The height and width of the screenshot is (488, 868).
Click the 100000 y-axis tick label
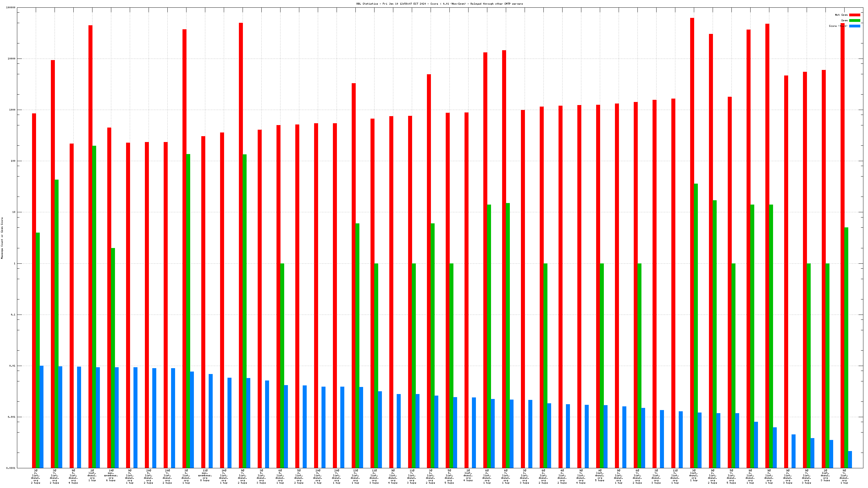tap(11, 7)
